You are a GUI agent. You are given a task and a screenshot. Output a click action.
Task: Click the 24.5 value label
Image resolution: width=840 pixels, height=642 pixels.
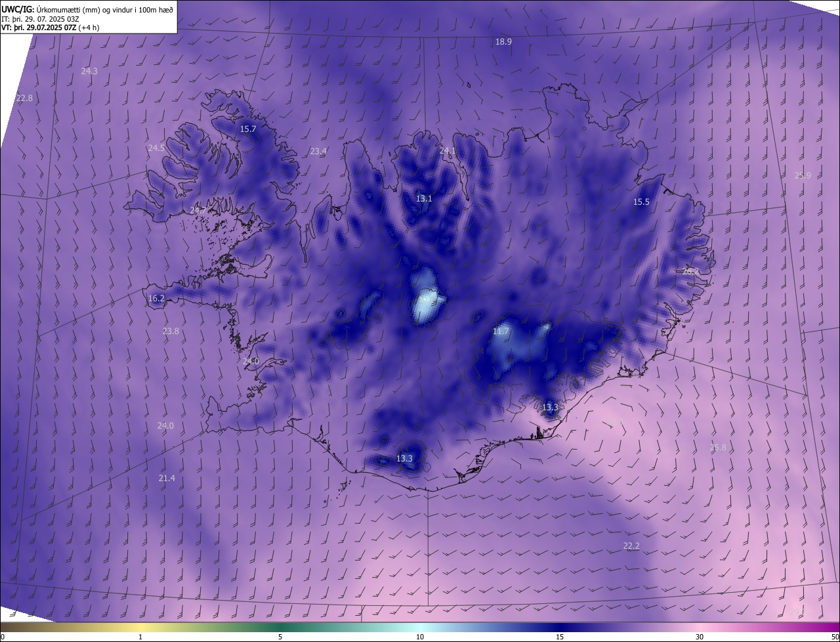click(x=156, y=148)
